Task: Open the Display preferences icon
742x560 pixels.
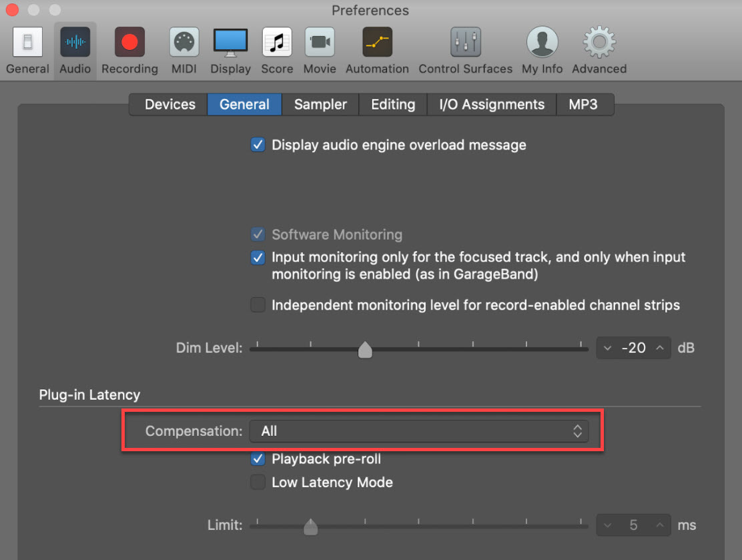Action: coord(230,43)
